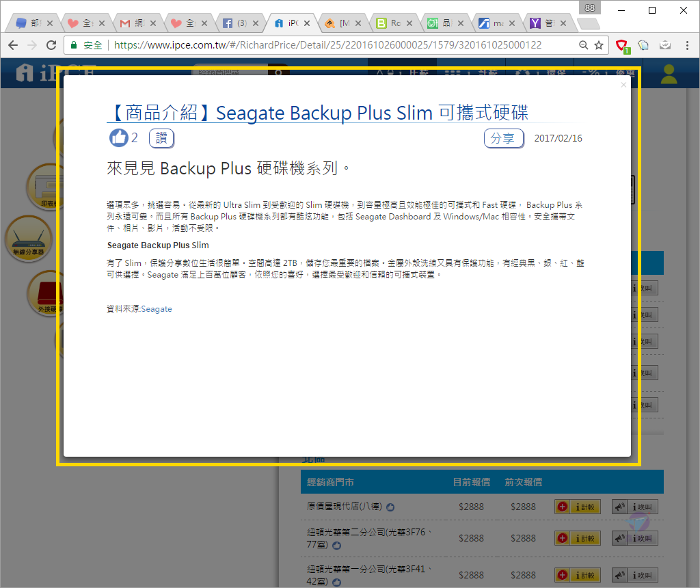This screenshot has height=588, width=700.
Task: Open a new browser tab
Action: (588, 23)
